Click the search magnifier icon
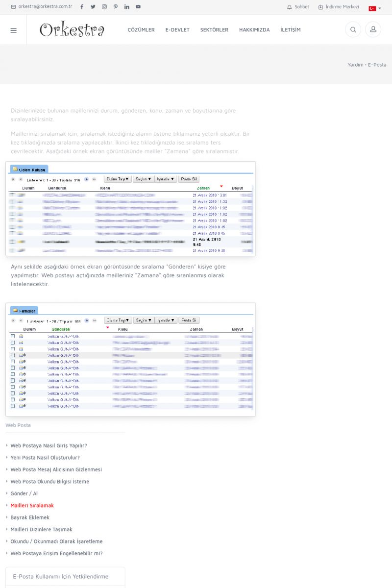Screen dimensions: 392x588 pyautogui.click(x=353, y=30)
